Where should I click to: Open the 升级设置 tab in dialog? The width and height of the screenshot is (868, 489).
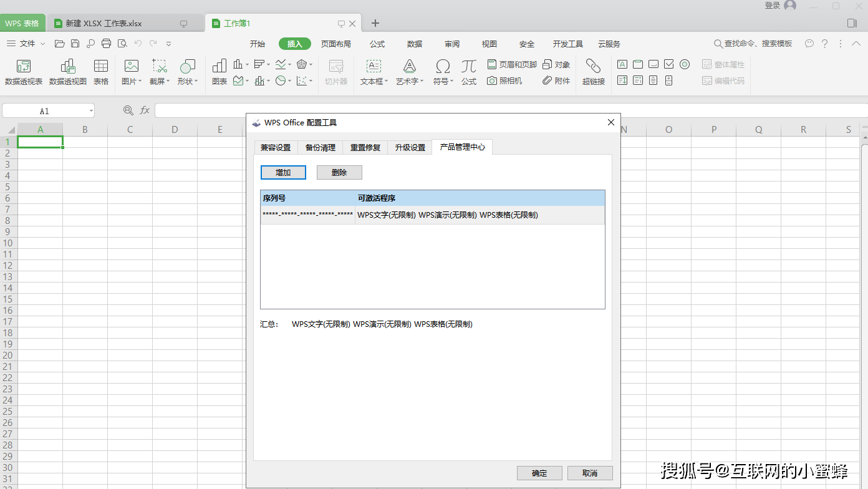tap(410, 147)
